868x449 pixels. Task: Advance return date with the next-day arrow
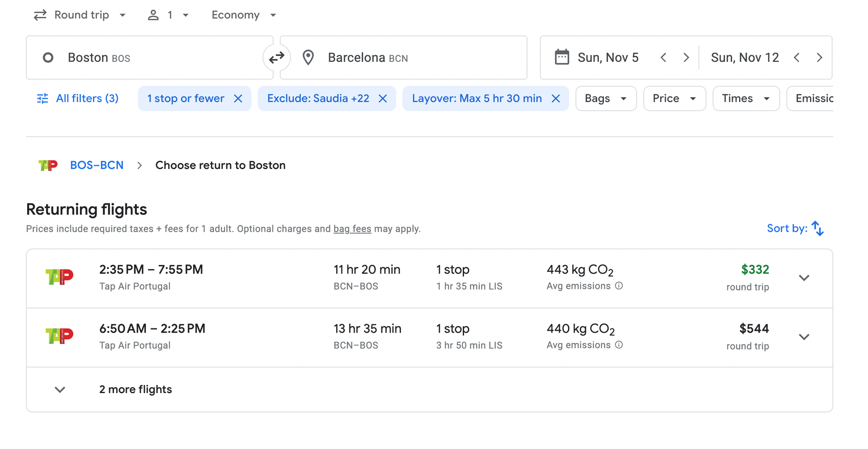(x=820, y=57)
